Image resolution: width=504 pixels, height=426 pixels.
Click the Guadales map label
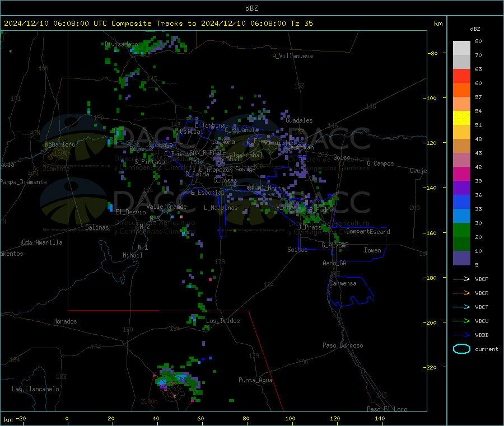point(299,120)
